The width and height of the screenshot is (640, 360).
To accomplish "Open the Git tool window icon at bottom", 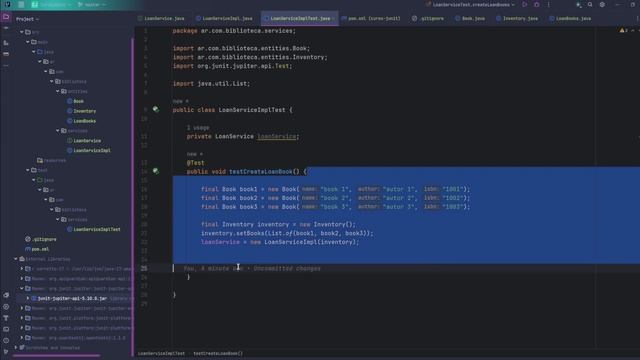I will (6, 351).
